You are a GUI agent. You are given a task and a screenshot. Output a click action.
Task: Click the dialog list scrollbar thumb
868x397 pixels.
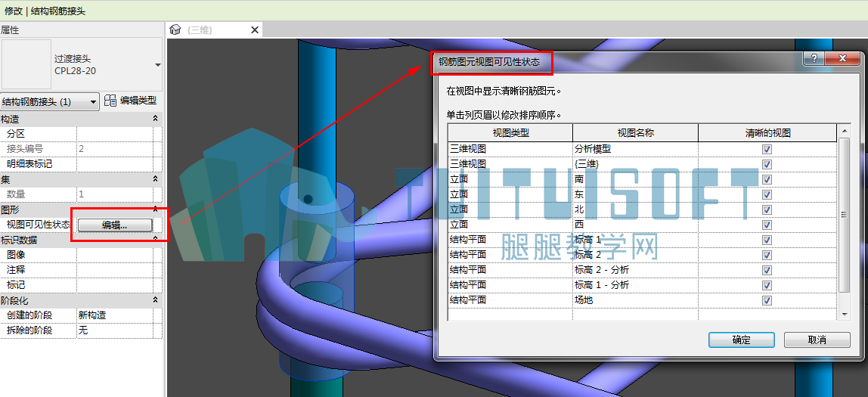[x=845, y=215]
